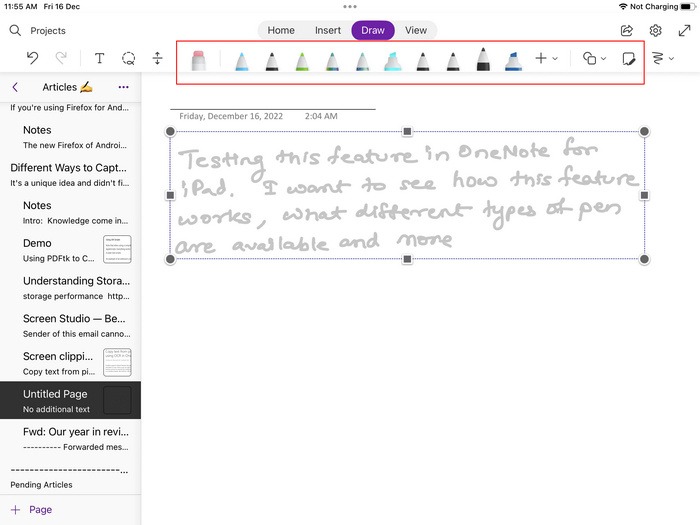The image size is (700, 525).
Task: Go back using the Articles chevron
Action: (15, 87)
